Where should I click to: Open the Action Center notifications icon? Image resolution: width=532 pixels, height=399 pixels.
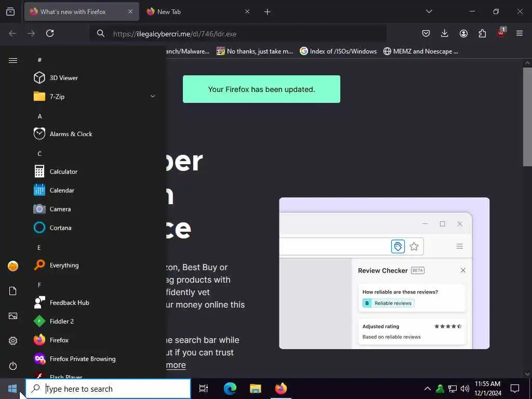tap(515, 389)
